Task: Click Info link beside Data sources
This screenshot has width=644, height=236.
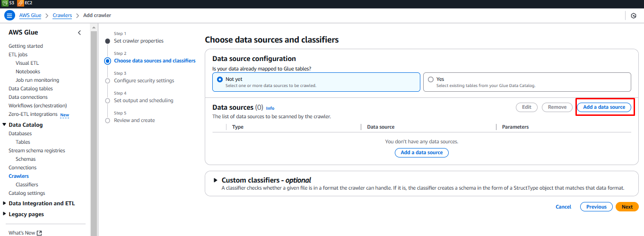Action: pyautogui.click(x=270, y=108)
